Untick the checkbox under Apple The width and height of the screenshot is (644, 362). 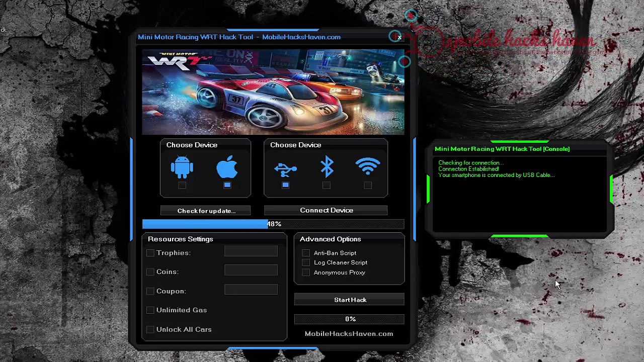point(227,186)
